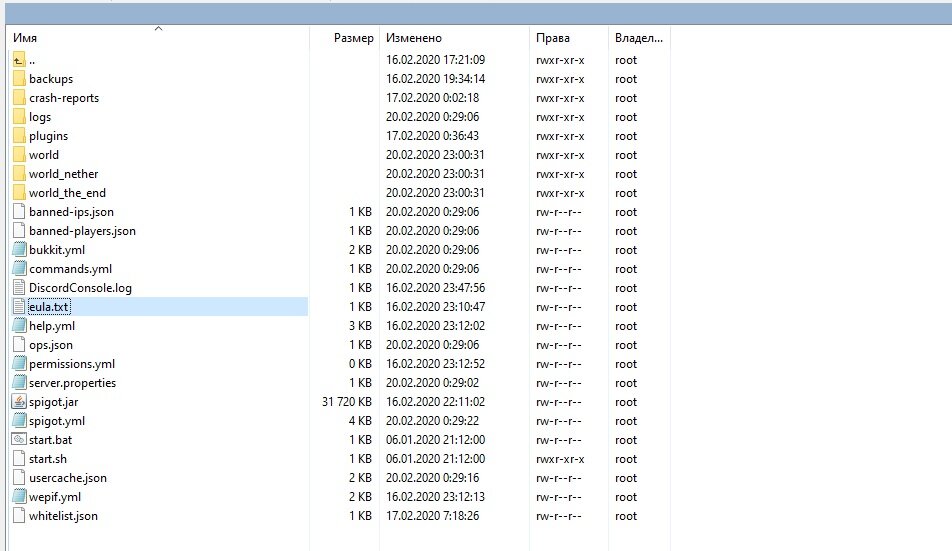Click the world_the_end folder icon
The image size is (952, 551).
[x=19, y=193]
